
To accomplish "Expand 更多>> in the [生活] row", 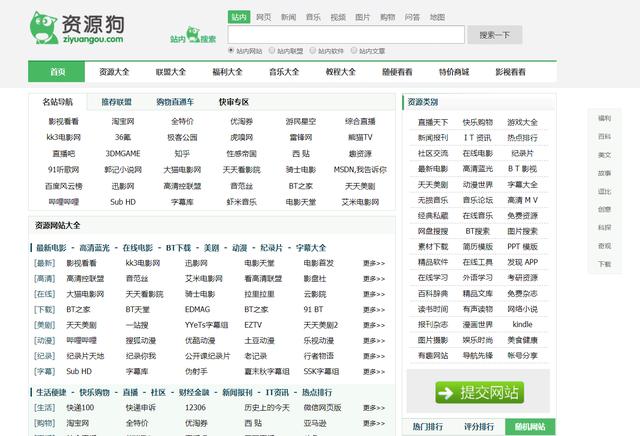I will coord(374,408).
